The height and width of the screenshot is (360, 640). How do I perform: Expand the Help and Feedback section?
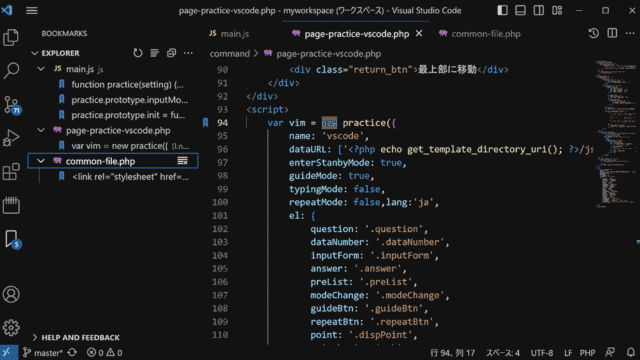click(x=76, y=338)
